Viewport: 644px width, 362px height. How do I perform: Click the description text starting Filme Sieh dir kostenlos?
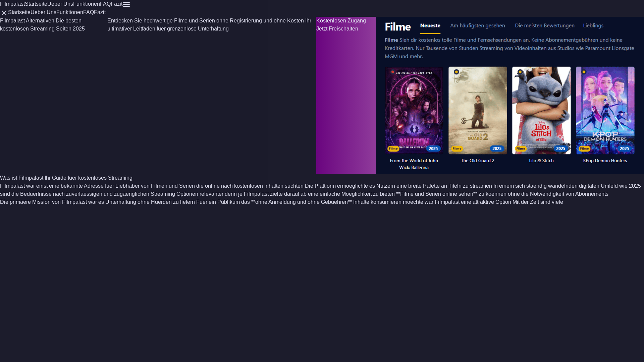509,48
